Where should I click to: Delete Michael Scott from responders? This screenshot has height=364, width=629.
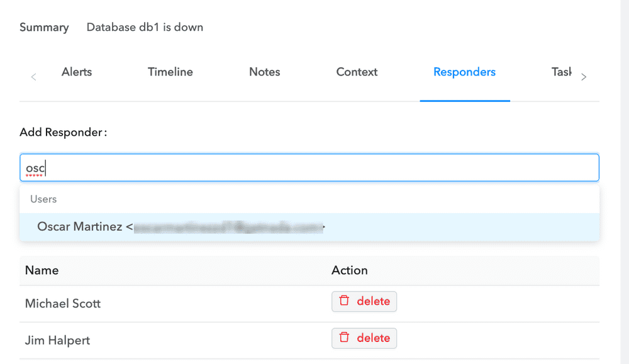coord(364,301)
